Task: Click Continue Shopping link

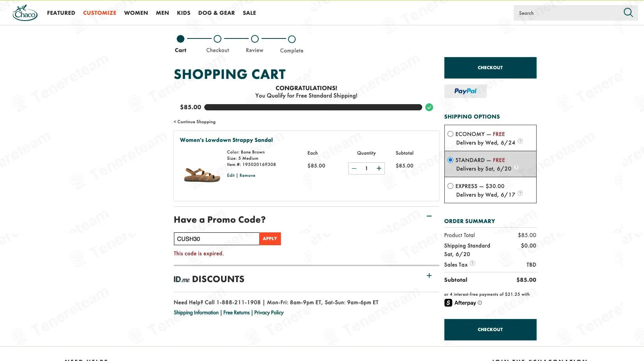Action: tap(195, 122)
